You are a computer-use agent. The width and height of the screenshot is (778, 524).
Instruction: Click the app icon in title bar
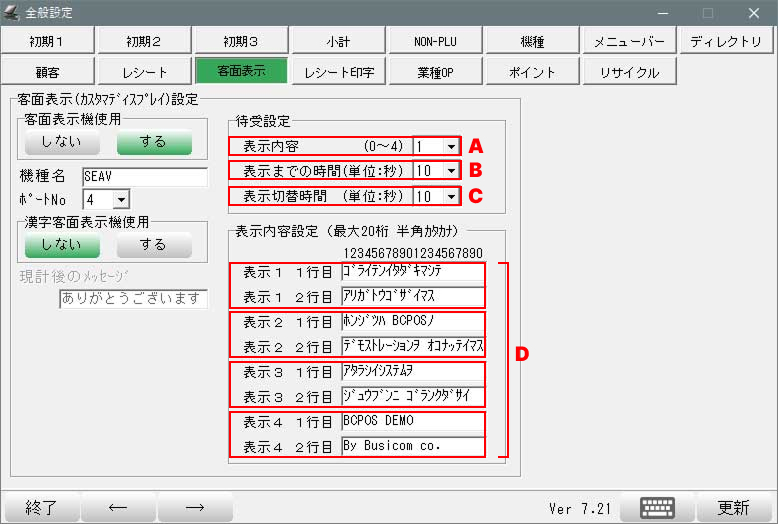12,13
